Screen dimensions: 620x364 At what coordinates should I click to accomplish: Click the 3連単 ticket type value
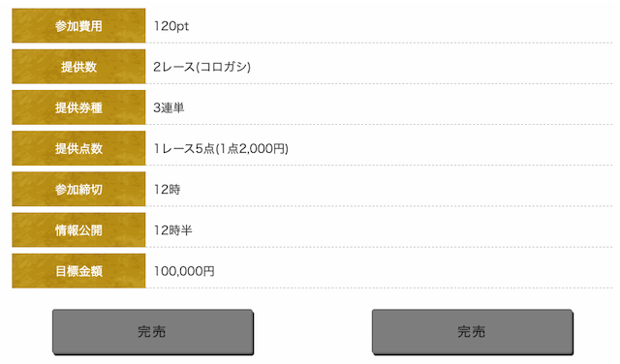pyautogui.click(x=169, y=107)
